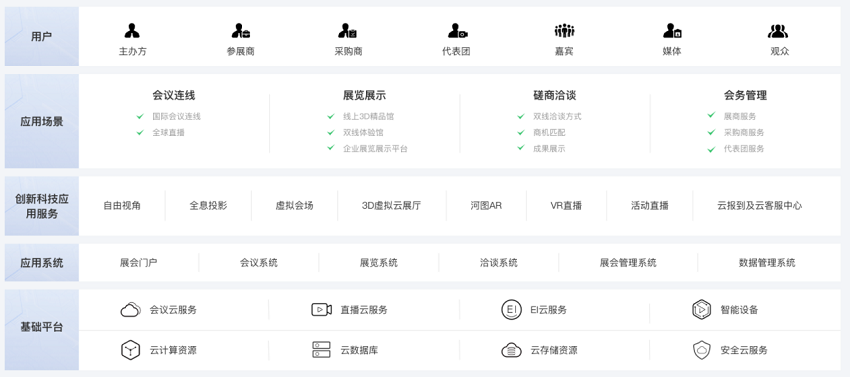The width and height of the screenshot is (850, 377).
Task: Select the 数据管理系统 entry
Action: coord(767,263)
